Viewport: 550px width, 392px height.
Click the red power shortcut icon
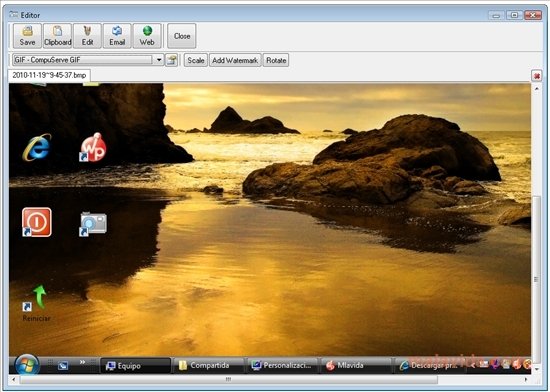click(37, 222)
